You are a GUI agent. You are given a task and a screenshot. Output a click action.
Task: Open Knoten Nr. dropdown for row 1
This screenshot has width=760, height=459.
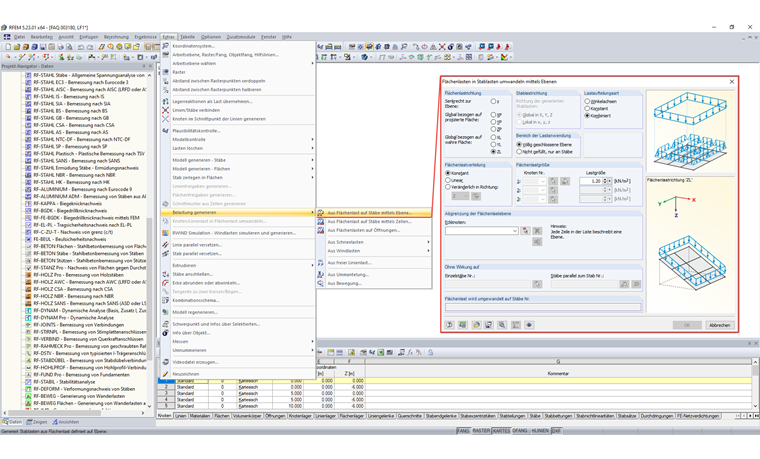point(535,181)
